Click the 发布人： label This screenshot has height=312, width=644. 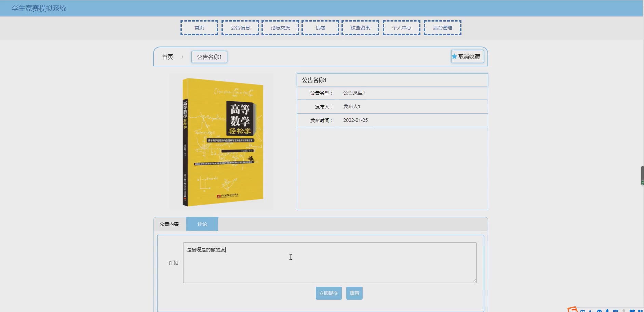click(x=324, y=107)
